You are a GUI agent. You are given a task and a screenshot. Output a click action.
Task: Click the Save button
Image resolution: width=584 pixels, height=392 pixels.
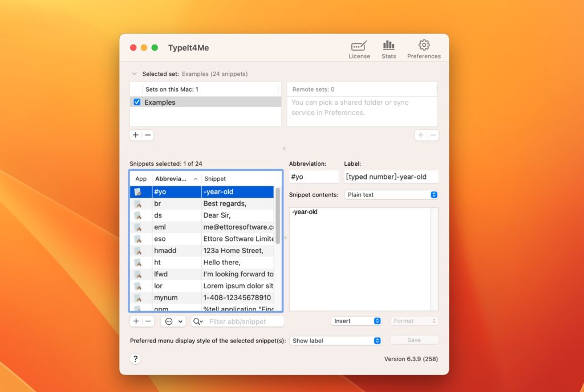[x=415, y=340]
